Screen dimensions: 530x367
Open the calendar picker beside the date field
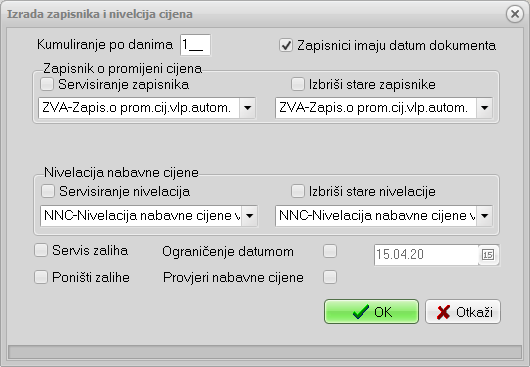488,255
